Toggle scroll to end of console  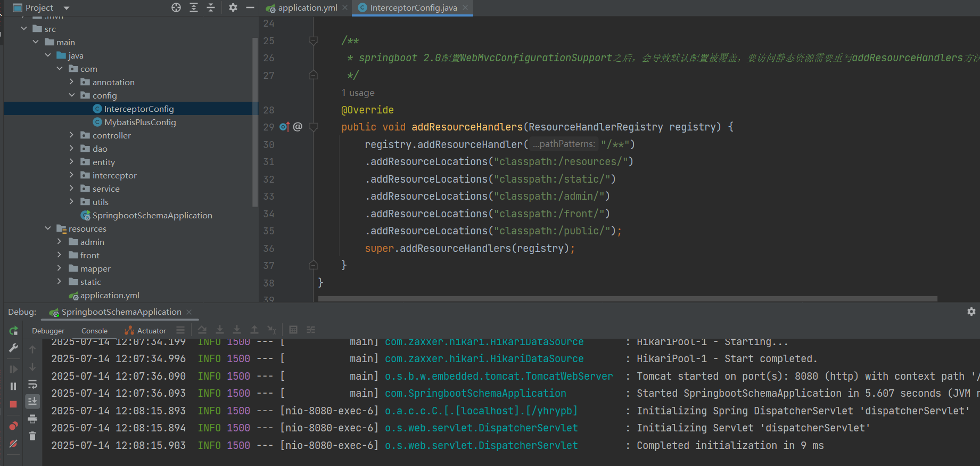point(32,401)
